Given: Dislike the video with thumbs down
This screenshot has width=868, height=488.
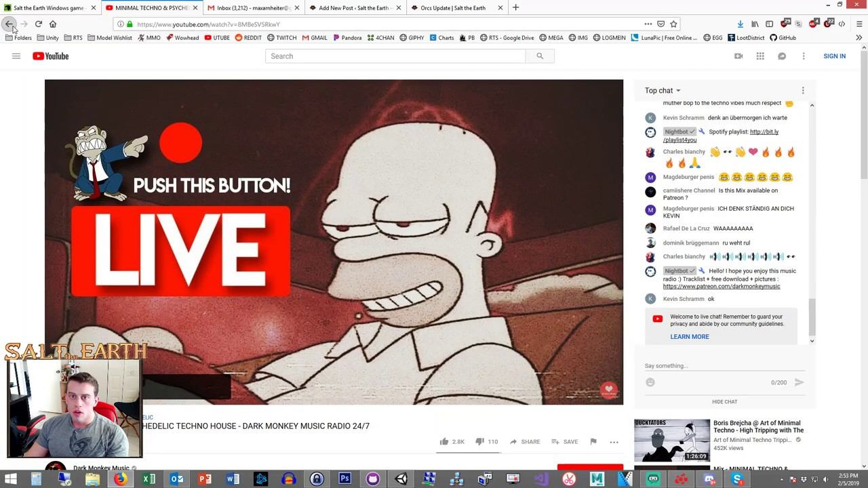Looking at the screenshot, I should tap(479, 442).
